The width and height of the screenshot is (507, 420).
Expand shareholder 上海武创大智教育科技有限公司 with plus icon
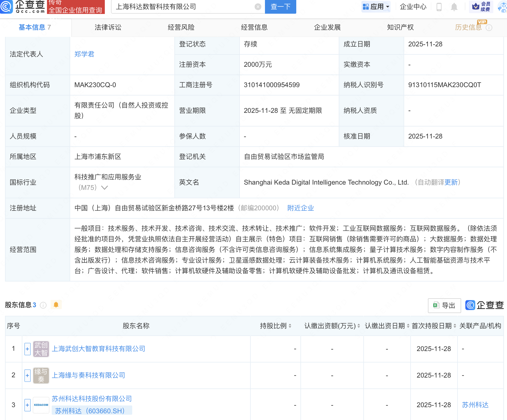(x=27, y=349)
